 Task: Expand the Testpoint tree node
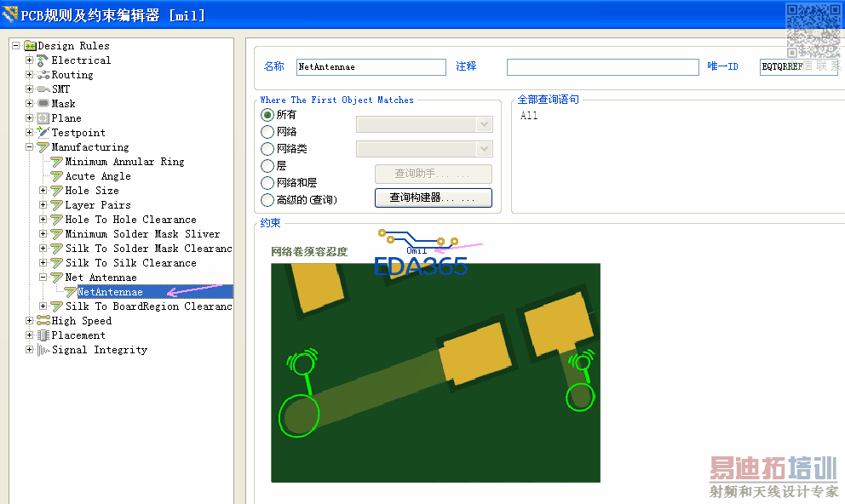(x=30, y=133)
